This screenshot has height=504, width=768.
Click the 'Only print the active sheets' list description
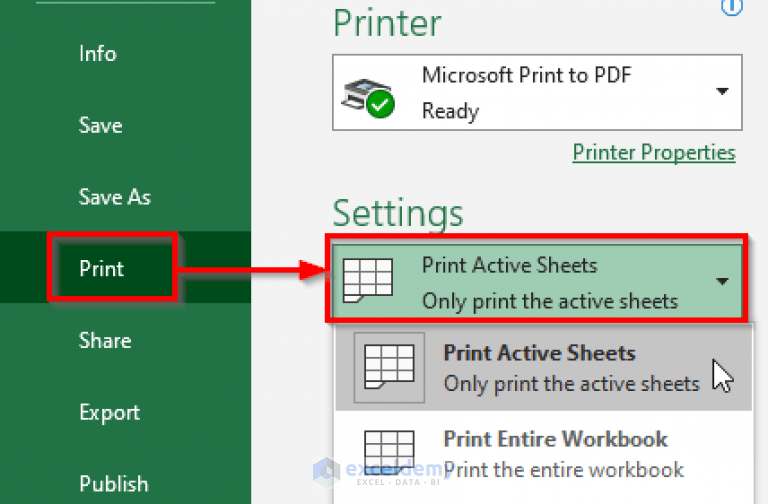click(x=571, y=384)
